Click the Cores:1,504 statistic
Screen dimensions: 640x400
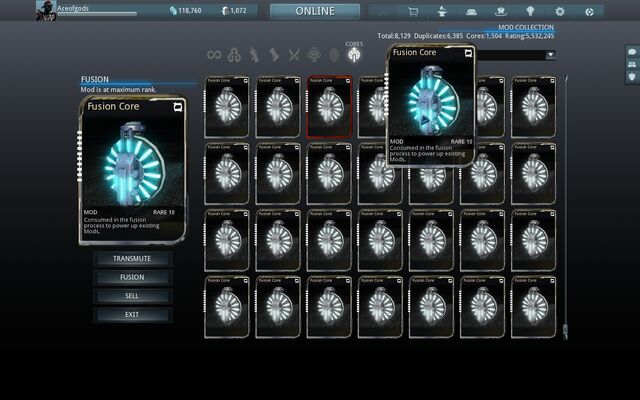[484, 36]
